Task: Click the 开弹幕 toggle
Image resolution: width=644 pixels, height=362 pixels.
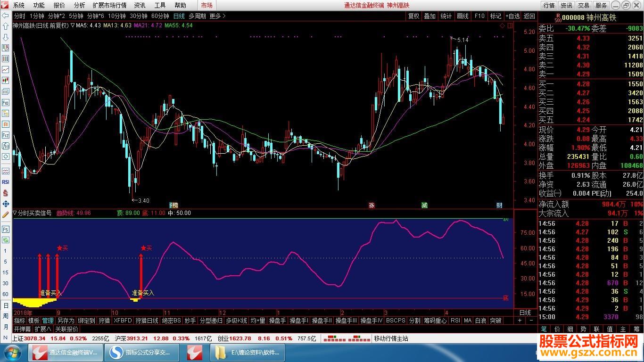Action: click(22, 329)
